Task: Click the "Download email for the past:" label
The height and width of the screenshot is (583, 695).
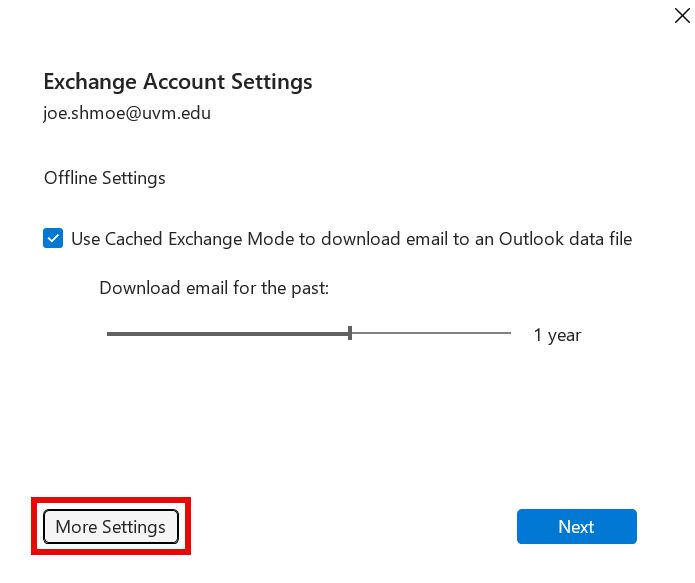Action: [x=214, y=288]
